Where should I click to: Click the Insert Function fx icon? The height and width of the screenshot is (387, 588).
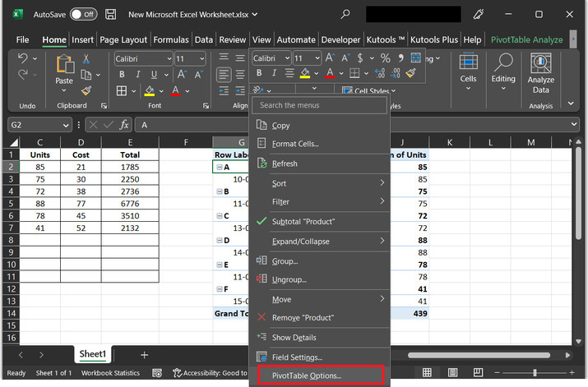tap(124, 125)
